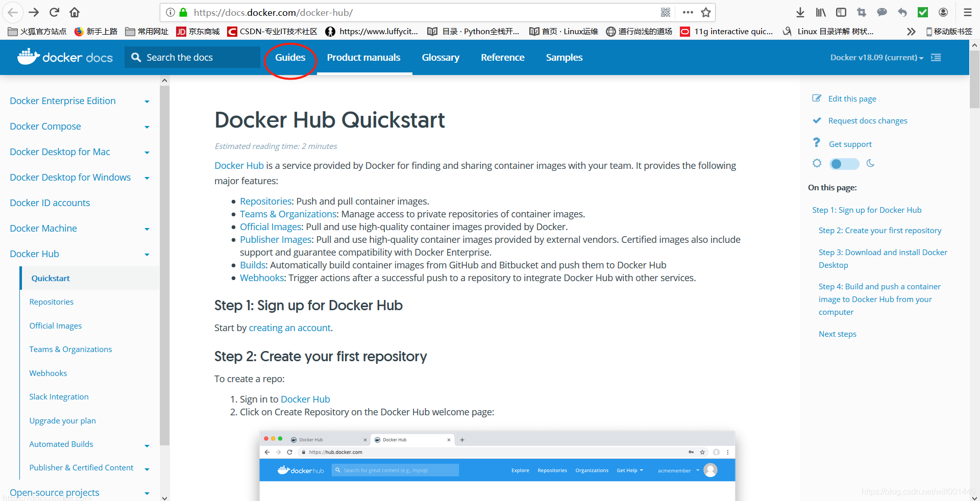
Task: Expand Docker Enterprise Edition section
Action: [x=147, y=102]
